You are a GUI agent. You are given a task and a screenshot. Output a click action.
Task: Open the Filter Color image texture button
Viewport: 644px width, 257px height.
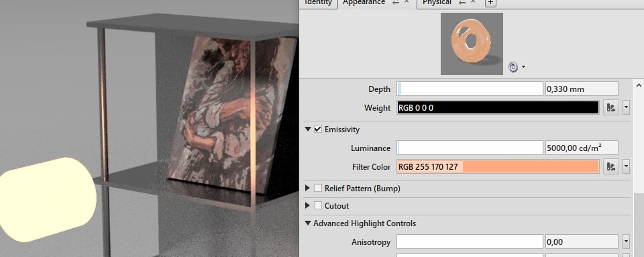point(611,166)
